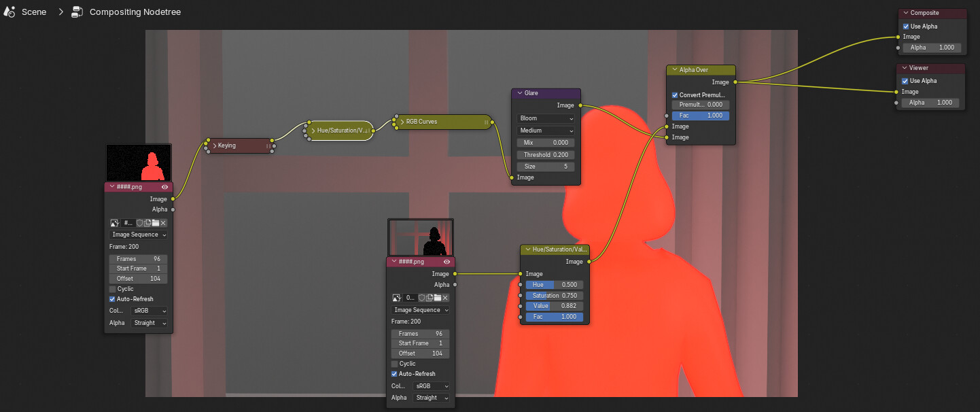Screen dimensions: 980x412
Task: Click the Threshold 0.200 field in Glare
Action: [x=546, y=155]
